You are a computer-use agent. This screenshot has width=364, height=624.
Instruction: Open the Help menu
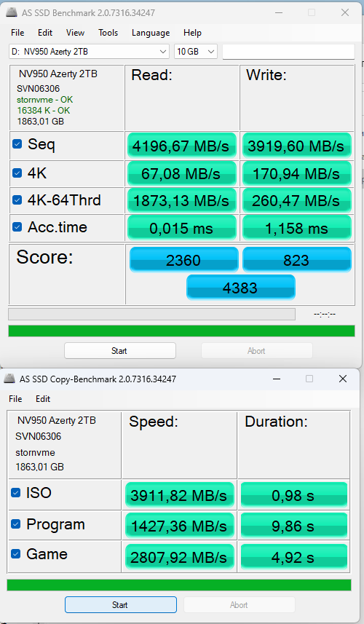point(192,33)
